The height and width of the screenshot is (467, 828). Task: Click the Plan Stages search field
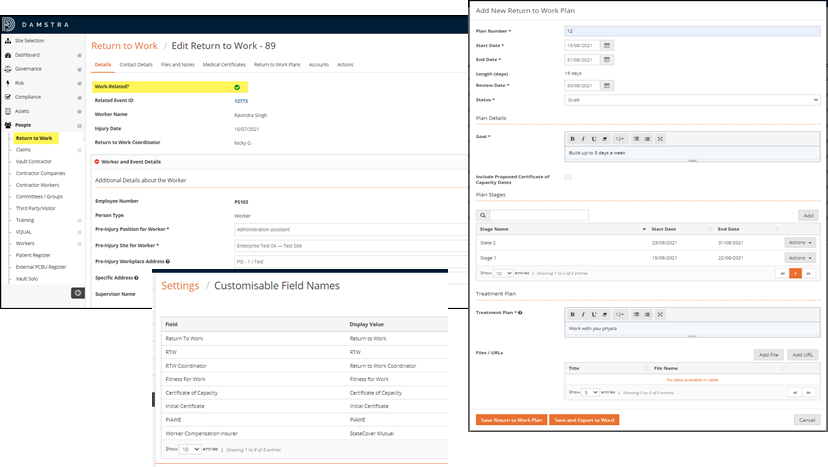point(539,216)
